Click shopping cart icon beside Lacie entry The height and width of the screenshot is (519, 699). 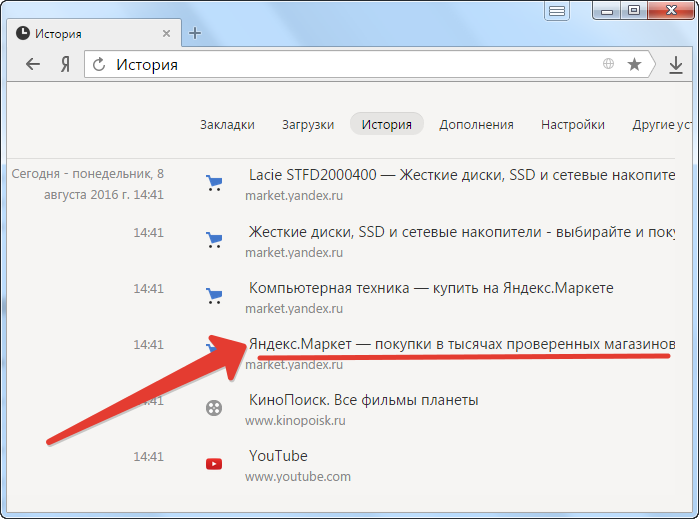coord(213,183)
